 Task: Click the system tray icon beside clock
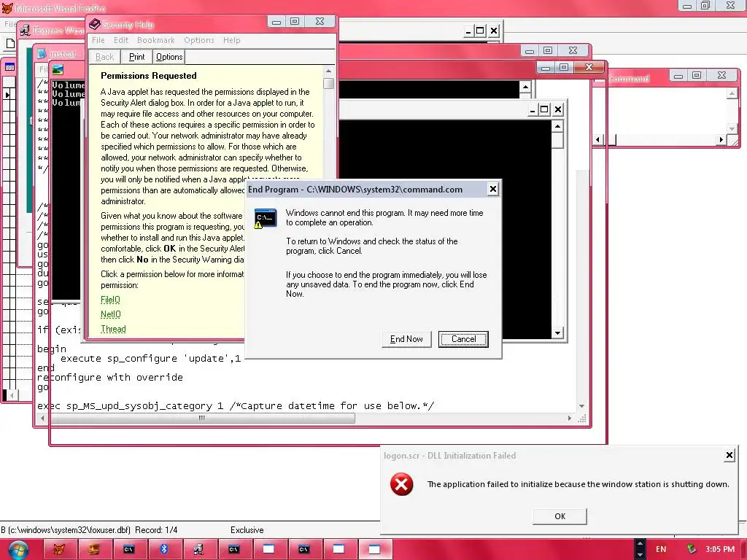coord(692,549)
